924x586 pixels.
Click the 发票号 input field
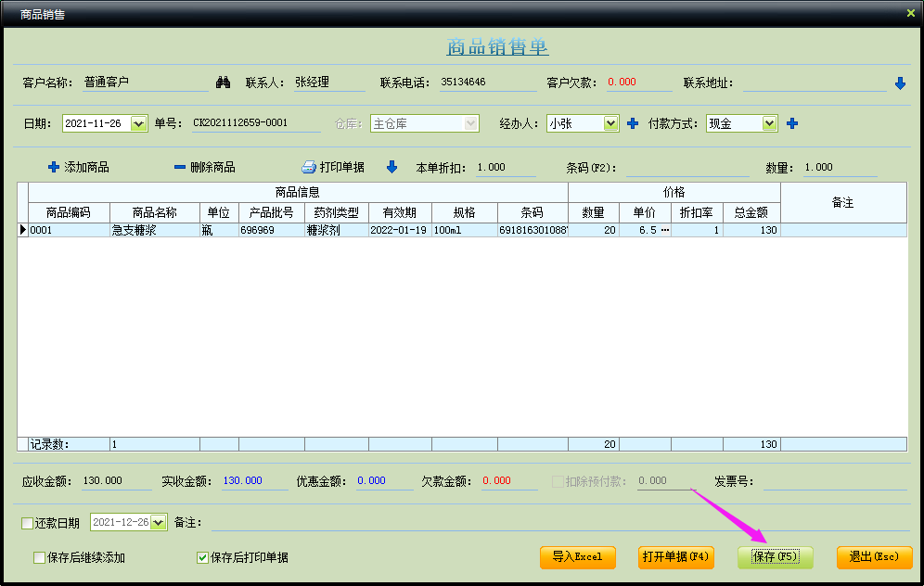pyautogui.click(x=835, y=481)
